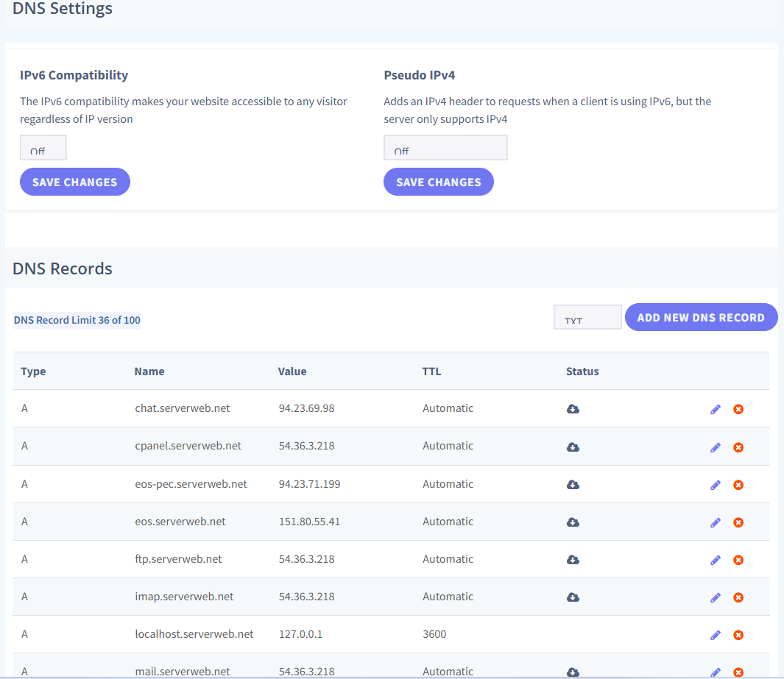Click Add New DNS Record button
The height and width of the screenshot is (679, 784).
click(x=701, y=318)
